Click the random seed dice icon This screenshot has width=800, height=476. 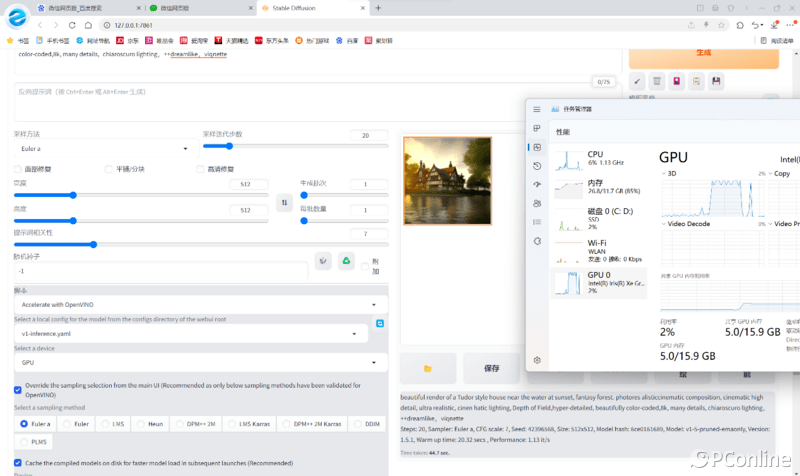(x=323, y=261)
